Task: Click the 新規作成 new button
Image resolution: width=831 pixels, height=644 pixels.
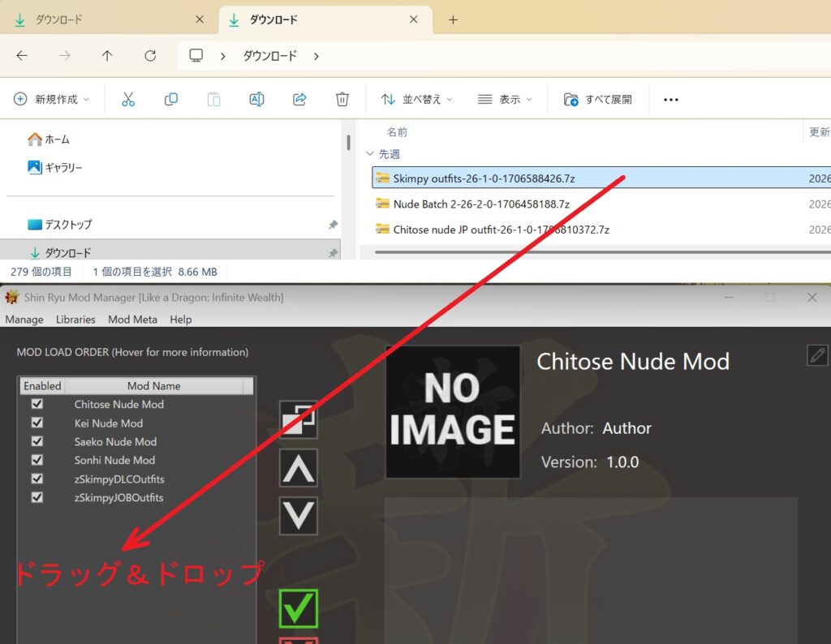Action: (51, 99)
